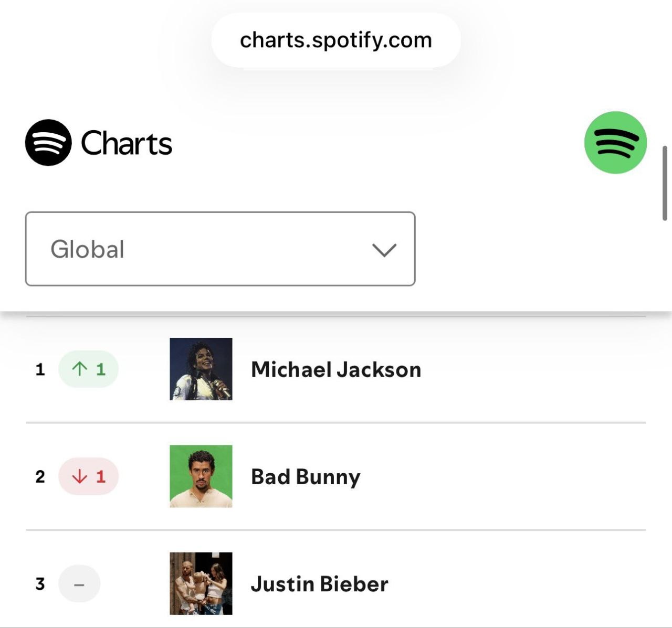The height and width of the screenshot is (628, 672).
Task: Click the red down-one rank indicator
Action: (88, 476)
